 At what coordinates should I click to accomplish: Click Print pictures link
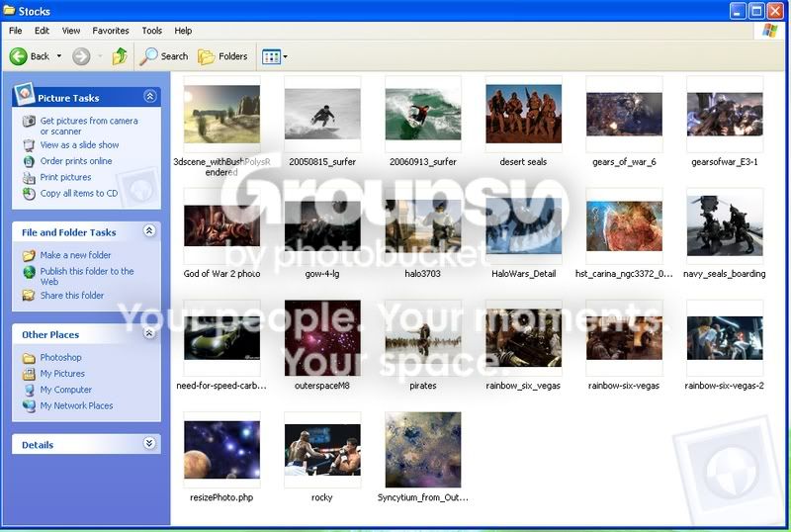tap(65, 177)
